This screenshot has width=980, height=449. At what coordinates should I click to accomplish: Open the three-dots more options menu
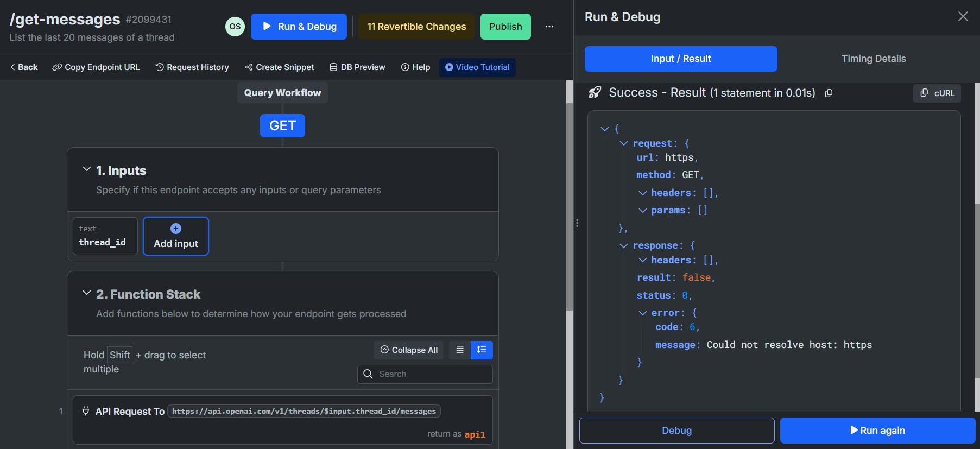click(549, 27)
